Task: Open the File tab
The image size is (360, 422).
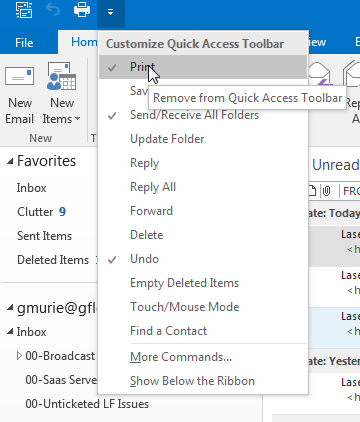Action: (24, 43)
